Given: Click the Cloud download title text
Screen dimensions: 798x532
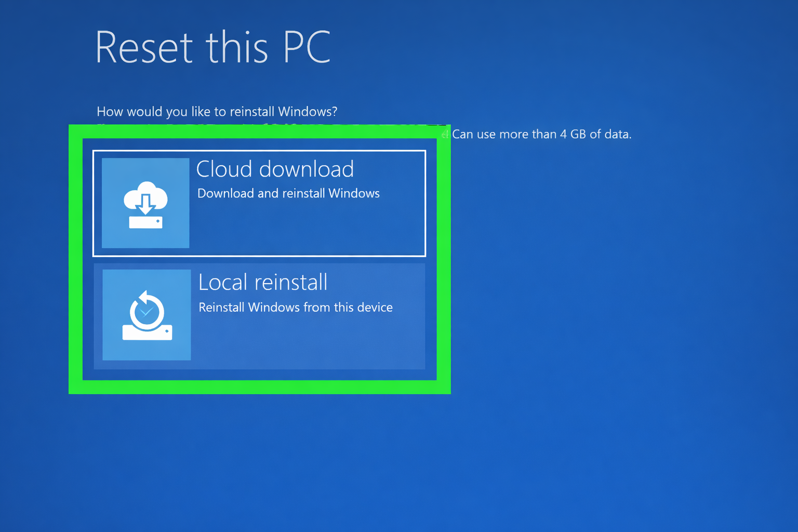Looking at the screenshot, I should (275, 169).
